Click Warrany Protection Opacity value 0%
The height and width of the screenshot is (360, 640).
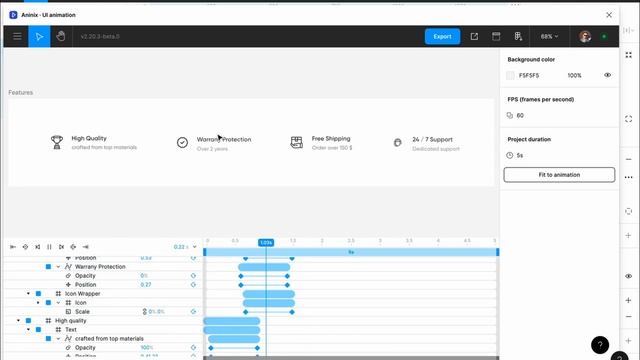tap(144, 276)
